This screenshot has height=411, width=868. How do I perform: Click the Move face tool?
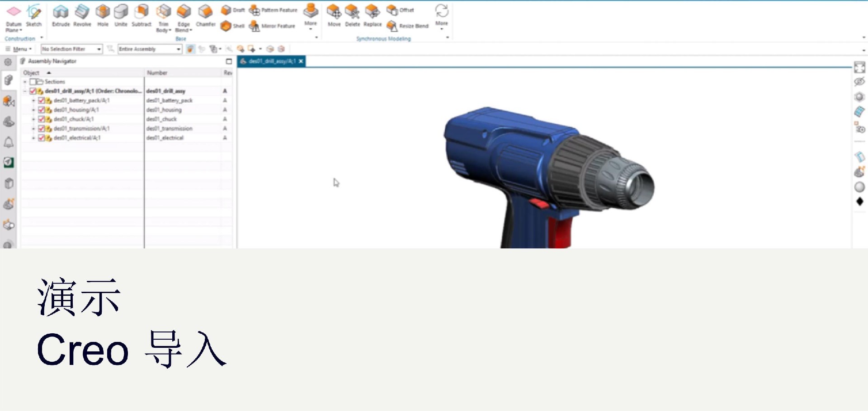point(334,15)
